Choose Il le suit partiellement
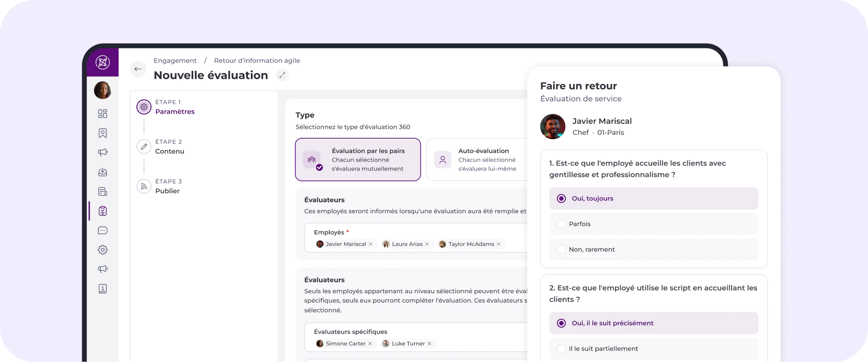Image resolution: width=868 pixels, height=362 pixels. pos(654,348)
